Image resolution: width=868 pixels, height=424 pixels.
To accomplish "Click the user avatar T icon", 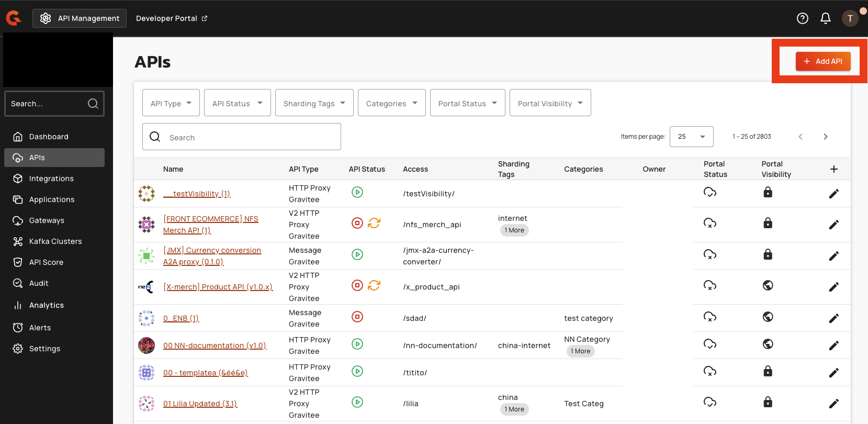I will 850,18.
